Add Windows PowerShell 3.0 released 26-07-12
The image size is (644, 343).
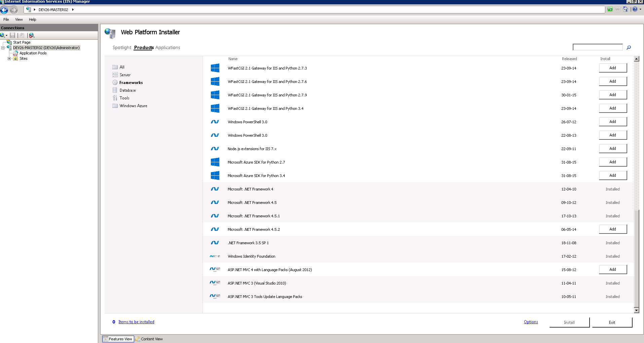[613, 122]
